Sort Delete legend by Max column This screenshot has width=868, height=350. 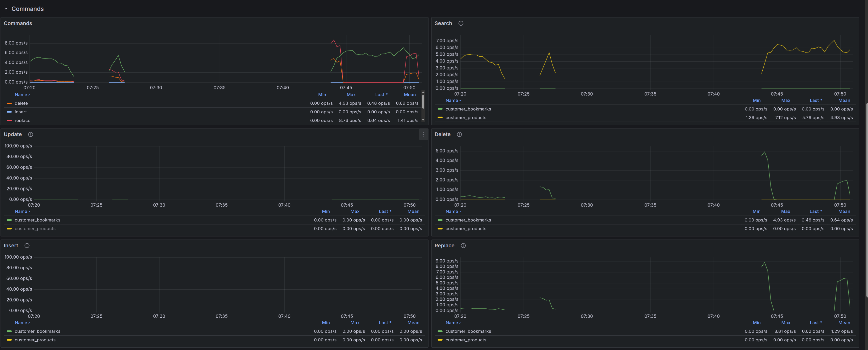point(785,211)
